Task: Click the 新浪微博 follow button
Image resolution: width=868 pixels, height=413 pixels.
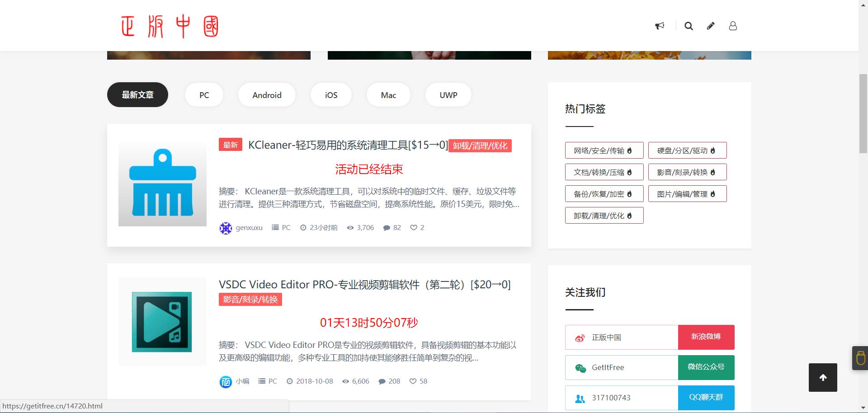Action: pos(706,337)
